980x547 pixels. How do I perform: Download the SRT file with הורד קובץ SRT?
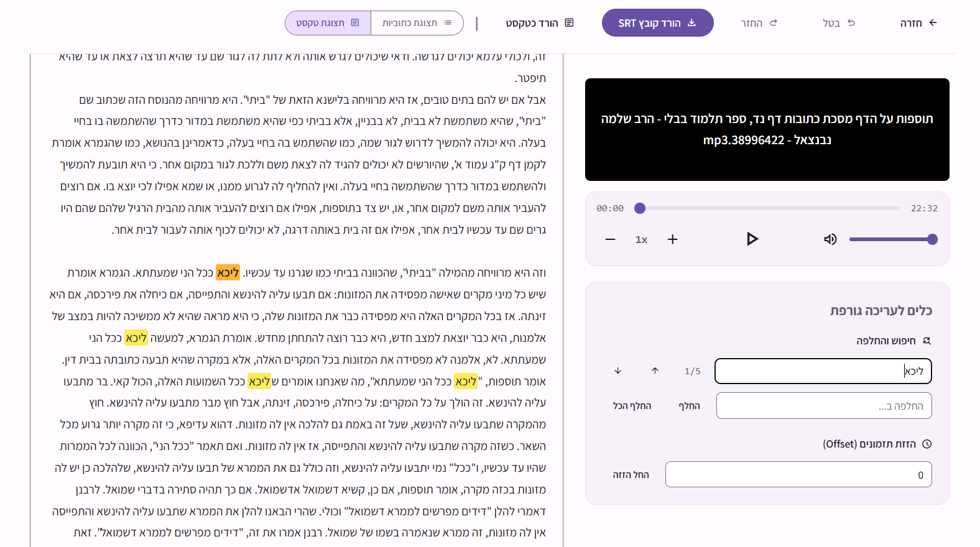[657, 23]
